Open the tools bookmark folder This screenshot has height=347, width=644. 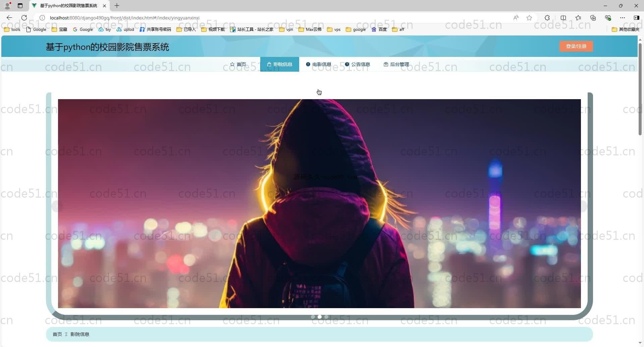click(x=12, y=29)
